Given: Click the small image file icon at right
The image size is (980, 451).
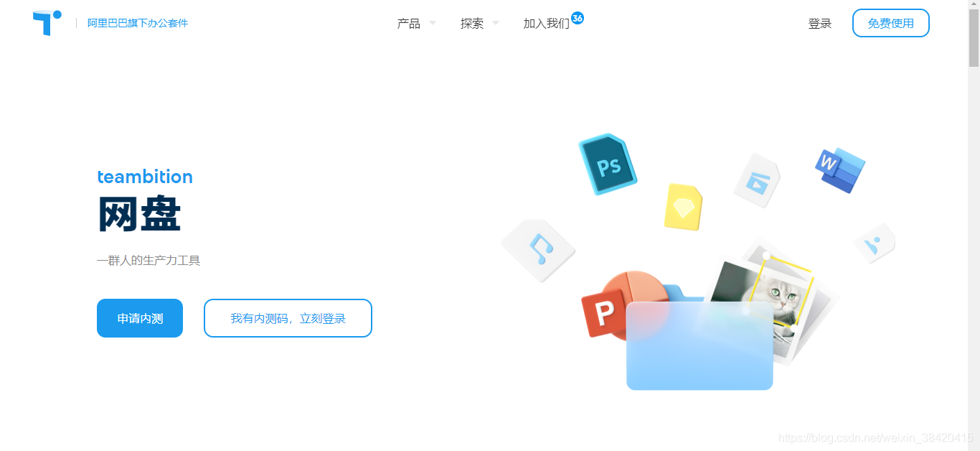Looking at the screenshot, I should coord(875,243).
